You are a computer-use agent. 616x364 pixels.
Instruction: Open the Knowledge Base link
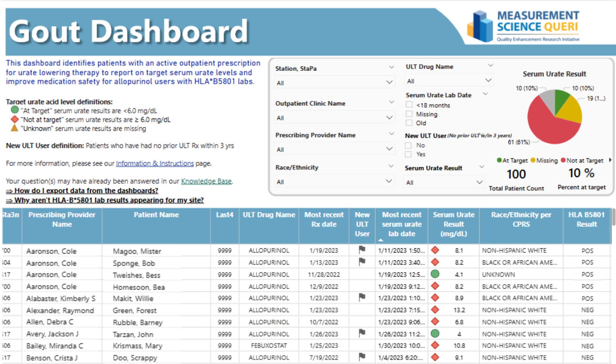(x=206, y=181)
